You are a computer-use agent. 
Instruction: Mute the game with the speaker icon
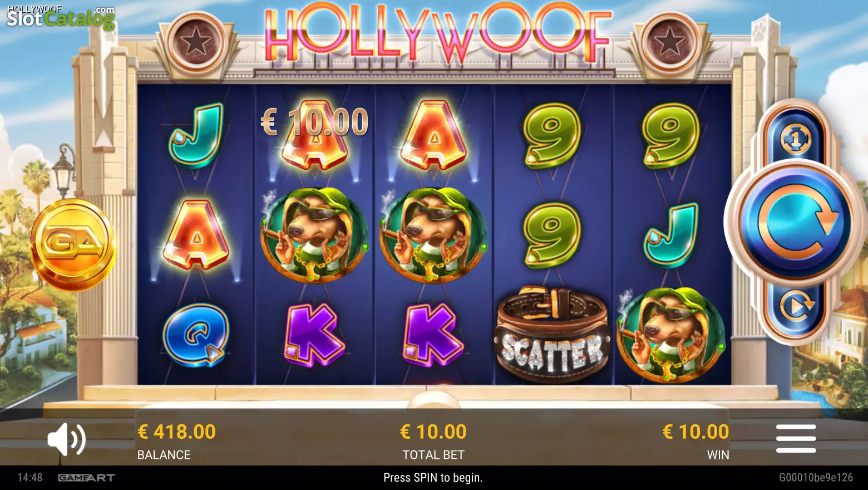pos(67,439)
